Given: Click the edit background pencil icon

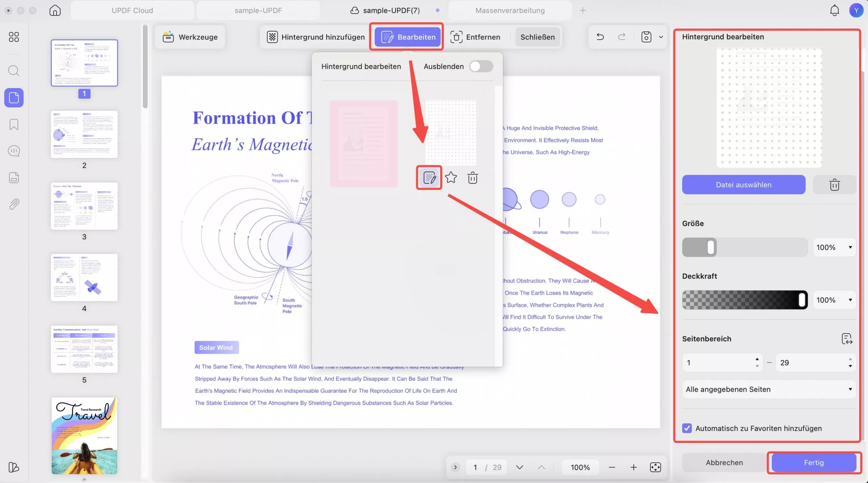Looking at the screenshot, I should point(429,178).
